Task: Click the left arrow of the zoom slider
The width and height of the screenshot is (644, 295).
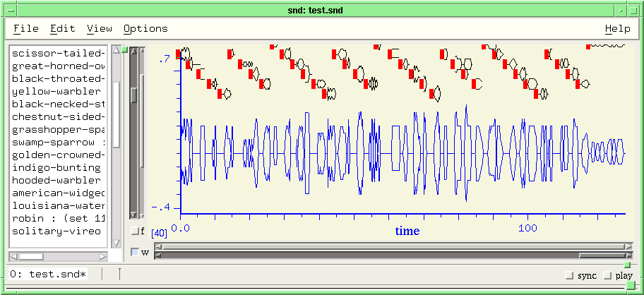Action: pyautogui.click(x=158, y=255)
